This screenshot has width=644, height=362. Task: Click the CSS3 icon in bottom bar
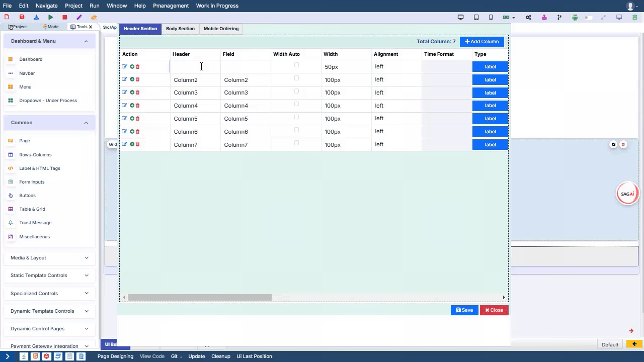[x=58, y=356]
